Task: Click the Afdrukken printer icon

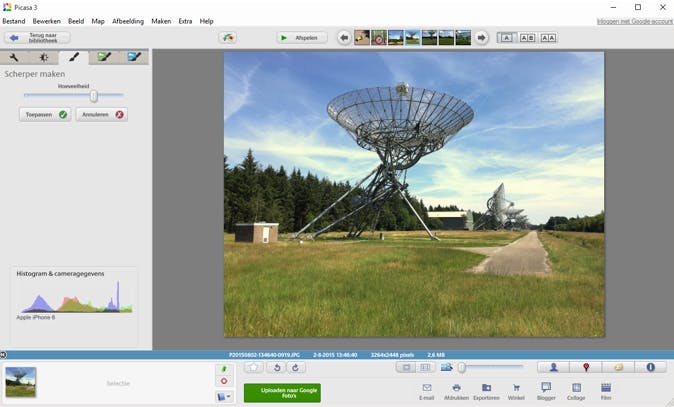Action: 456,389
